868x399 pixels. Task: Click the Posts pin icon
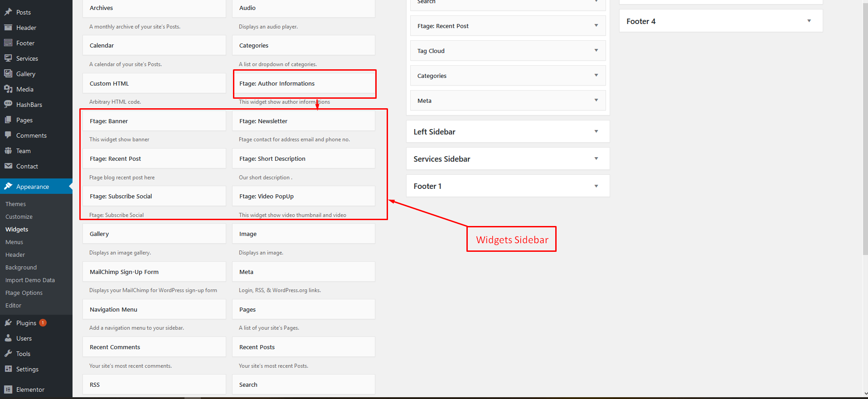point(8,12)
